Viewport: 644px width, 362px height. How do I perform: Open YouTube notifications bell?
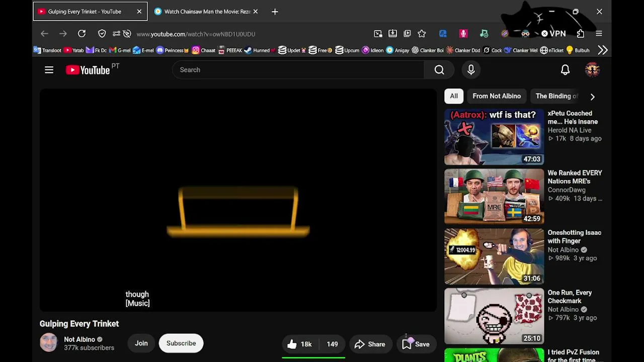(565, 70)
